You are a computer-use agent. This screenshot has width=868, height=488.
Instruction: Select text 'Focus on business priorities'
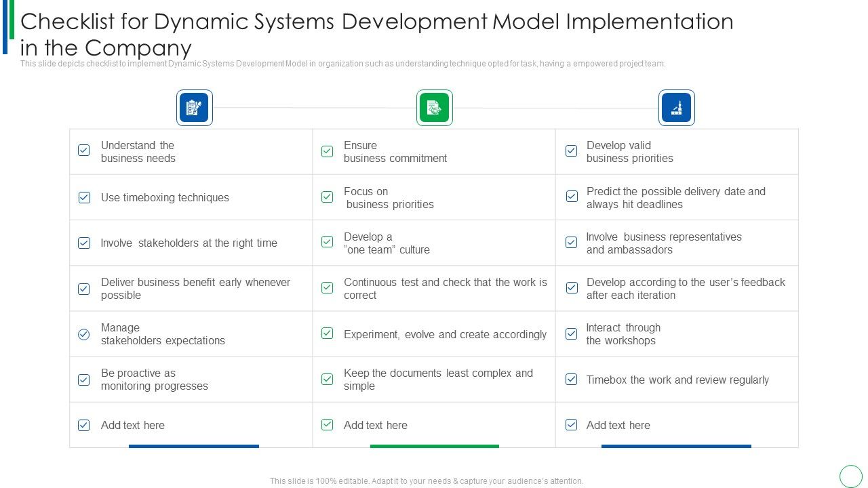tap(389, 198)
